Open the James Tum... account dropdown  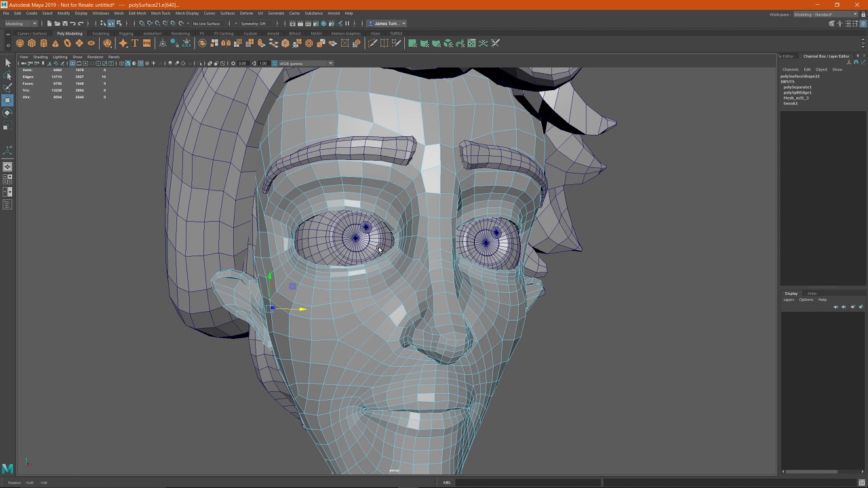point(388,24)
